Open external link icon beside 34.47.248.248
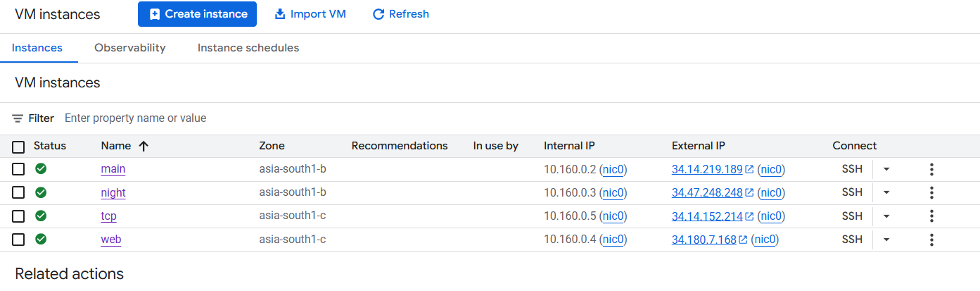The image size is (980, 291). [750, 193]
